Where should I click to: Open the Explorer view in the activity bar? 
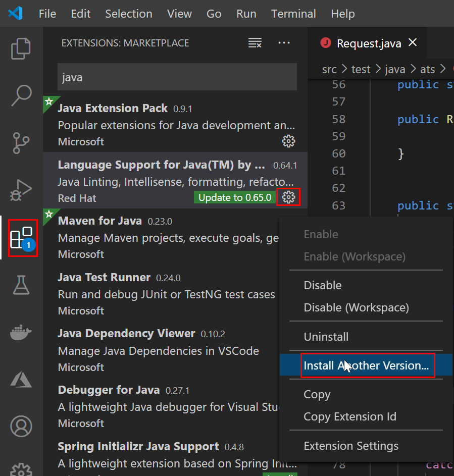[x=21, y=48]
